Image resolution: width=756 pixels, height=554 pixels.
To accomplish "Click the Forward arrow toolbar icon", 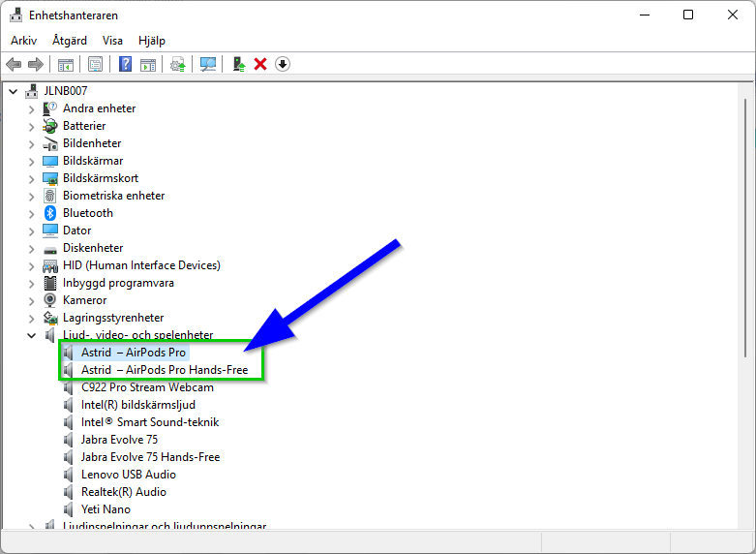I will click(36, 64).
